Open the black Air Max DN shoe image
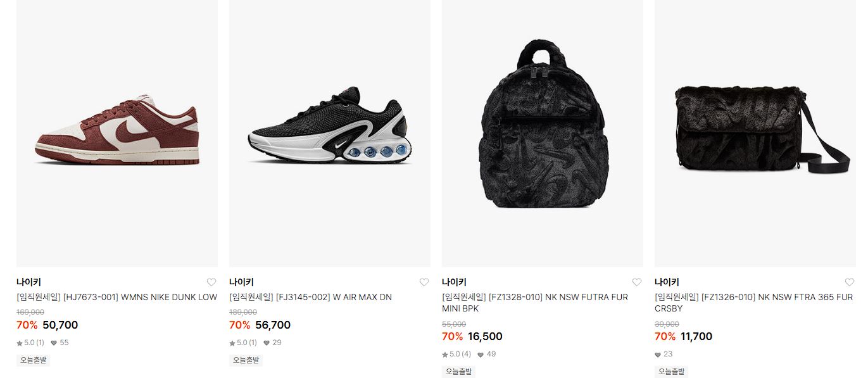868x378 pixels. 330,133
